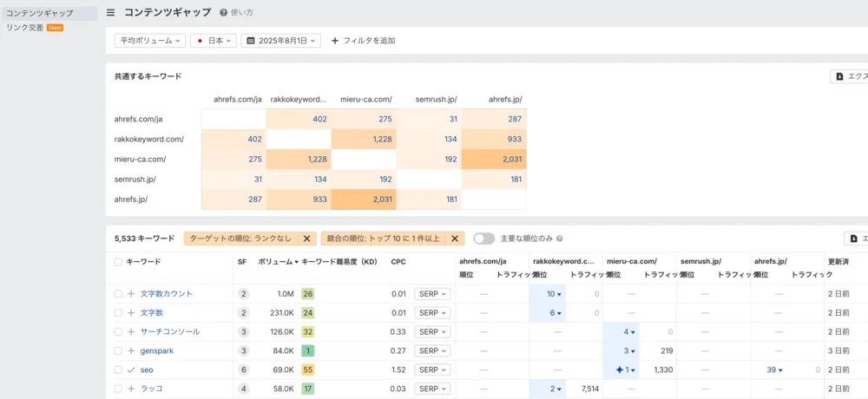Image resolution: width=868 pixels, height=399 pixels.
Task: Click the plus icon for genspark row
Action: 131,350
